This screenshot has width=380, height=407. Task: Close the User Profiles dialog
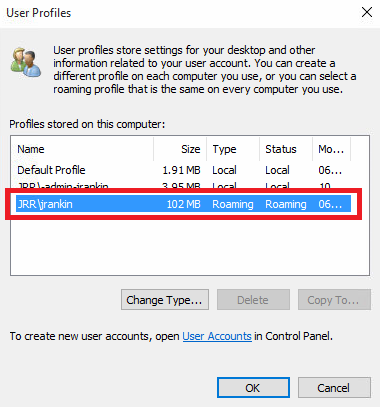point(367,12)
